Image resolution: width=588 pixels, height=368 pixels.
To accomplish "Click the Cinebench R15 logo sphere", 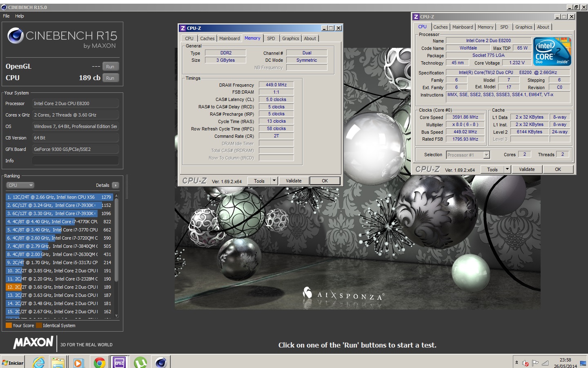I will (x=16, y=36).
